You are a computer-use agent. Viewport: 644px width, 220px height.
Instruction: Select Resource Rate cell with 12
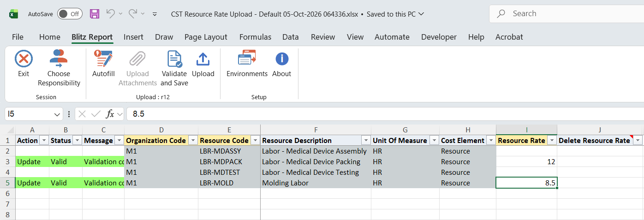pyautogui.click(x=526, y=162)
